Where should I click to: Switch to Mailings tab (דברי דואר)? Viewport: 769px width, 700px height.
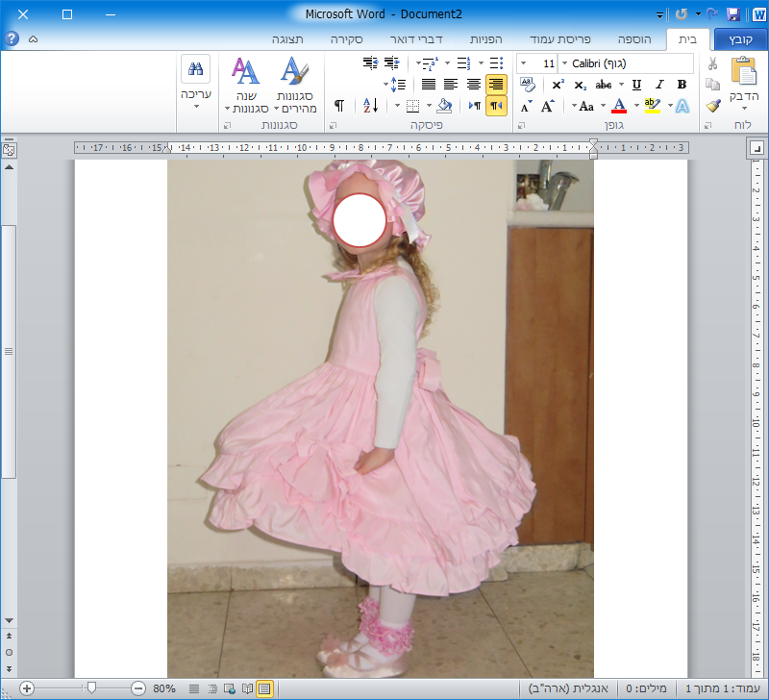416,39
